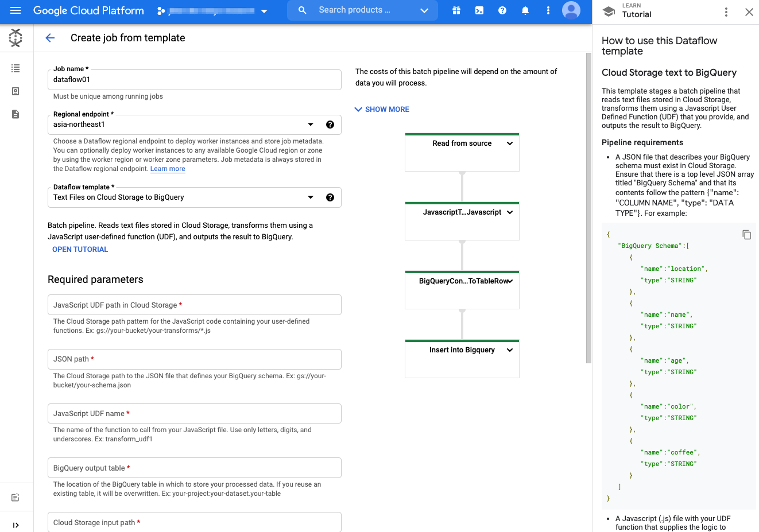759x532 pixels.
Task: Open the user account avatar
Action: pyautogui.click(x=571, y=10)
